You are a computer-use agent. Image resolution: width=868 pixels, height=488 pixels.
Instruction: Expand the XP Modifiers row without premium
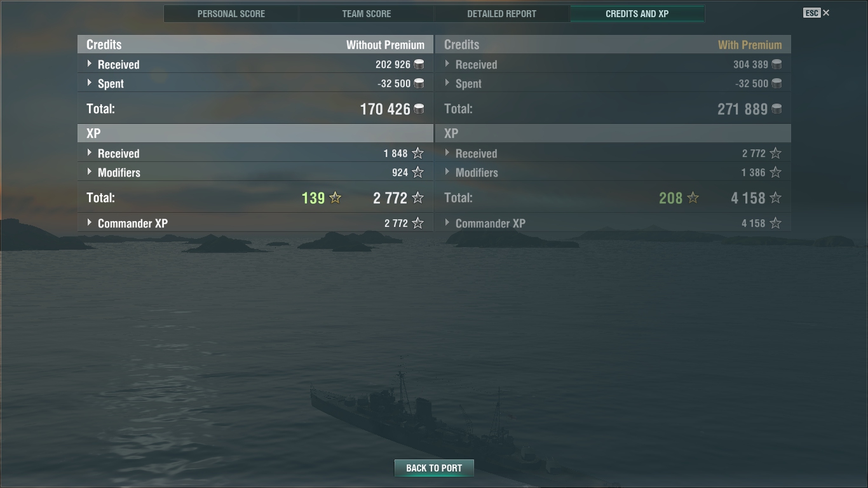tap(255, 172)
